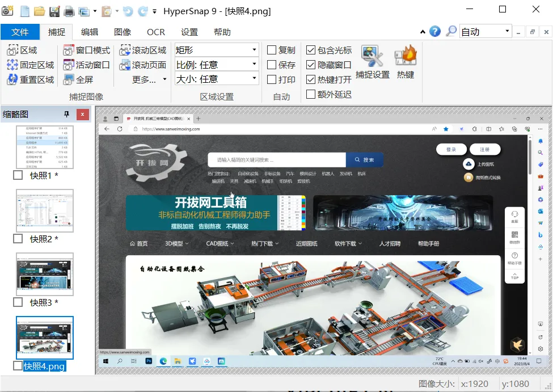553x392 pixels.
Task: Uncheck the 包含光标 include cursor checkbox
Action: pyautogui.click(x=311, y=50)
